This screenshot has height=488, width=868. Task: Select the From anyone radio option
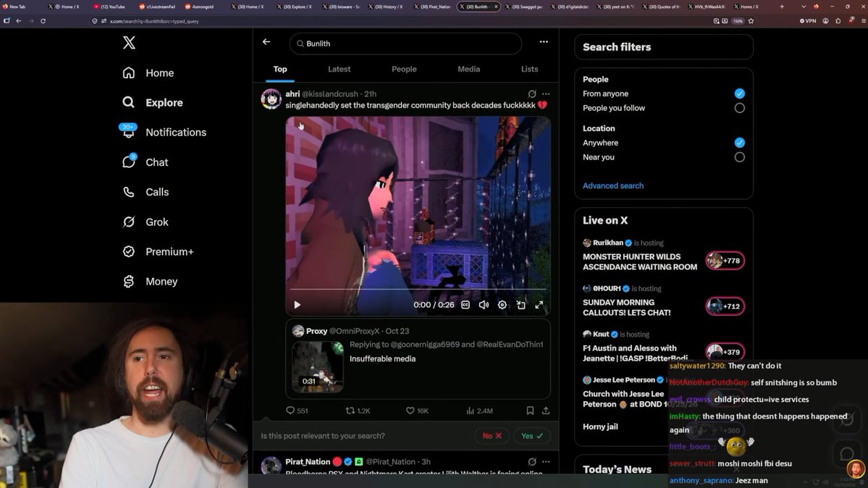[x=740, y=93]
